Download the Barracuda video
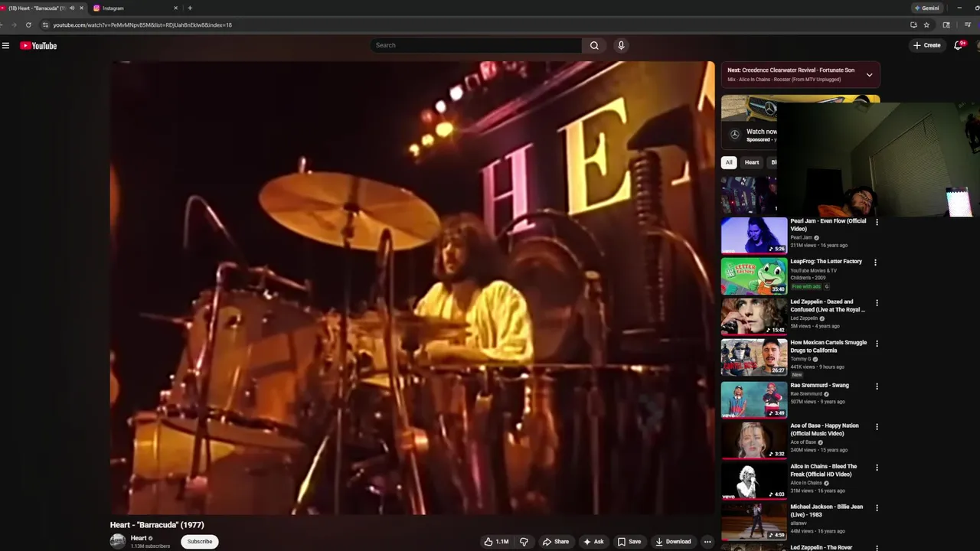This screenshot has width=980, height=551. [x=673, y=541]
